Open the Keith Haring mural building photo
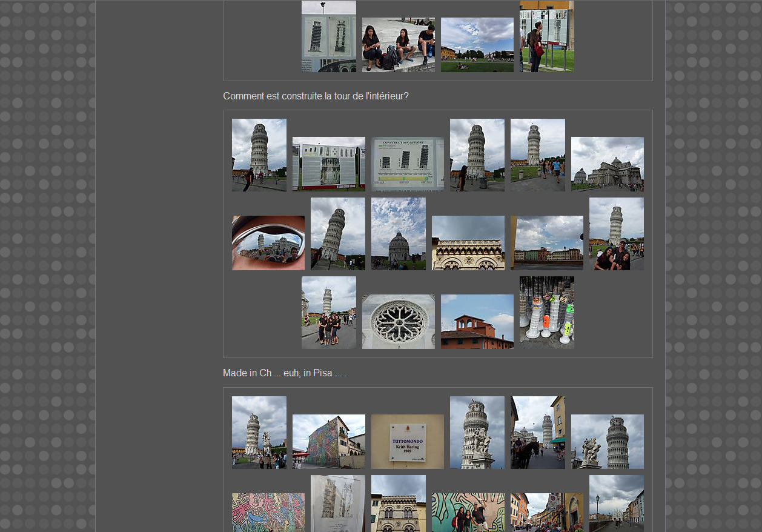This screenshot has height=532, width=762. pos(328,441)
